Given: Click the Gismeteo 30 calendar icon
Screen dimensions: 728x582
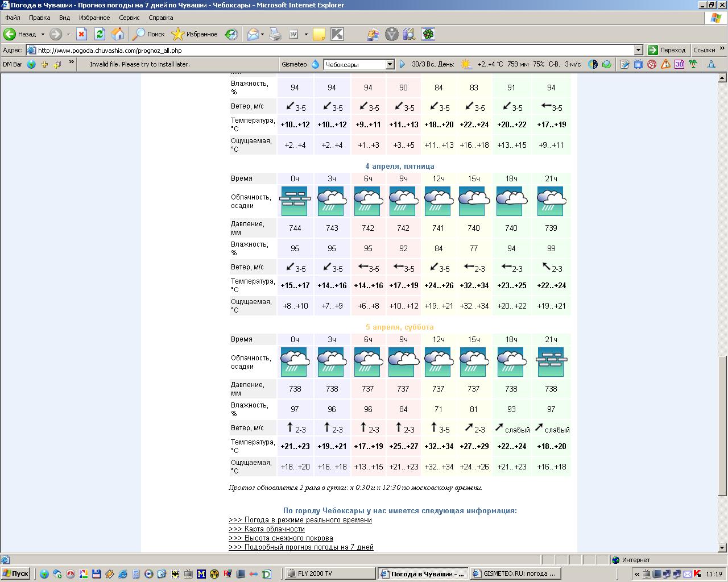Looking at the screenshot, I should (679, 64).
